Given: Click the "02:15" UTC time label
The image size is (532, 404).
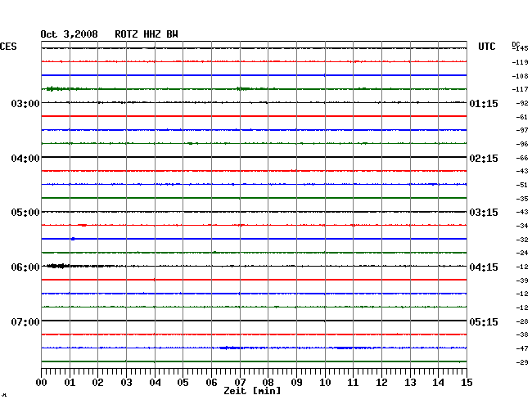Looking at the screenshot, I should coord(484,159).
